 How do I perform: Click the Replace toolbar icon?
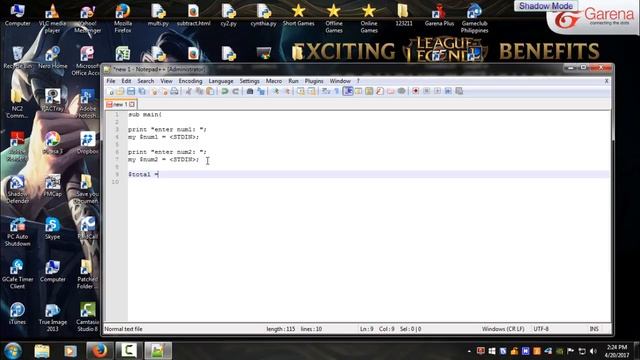[x=261, y=91]
